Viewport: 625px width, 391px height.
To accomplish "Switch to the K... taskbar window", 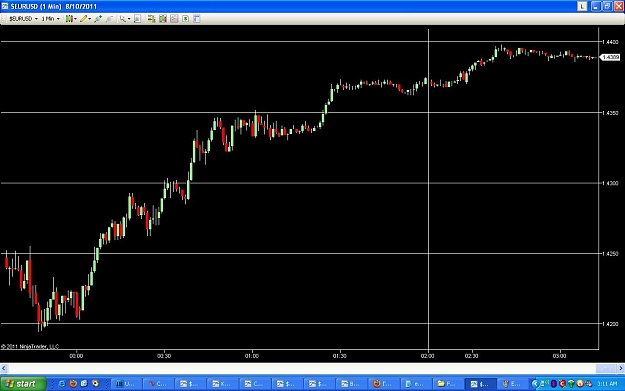I will tap(222, 384).
